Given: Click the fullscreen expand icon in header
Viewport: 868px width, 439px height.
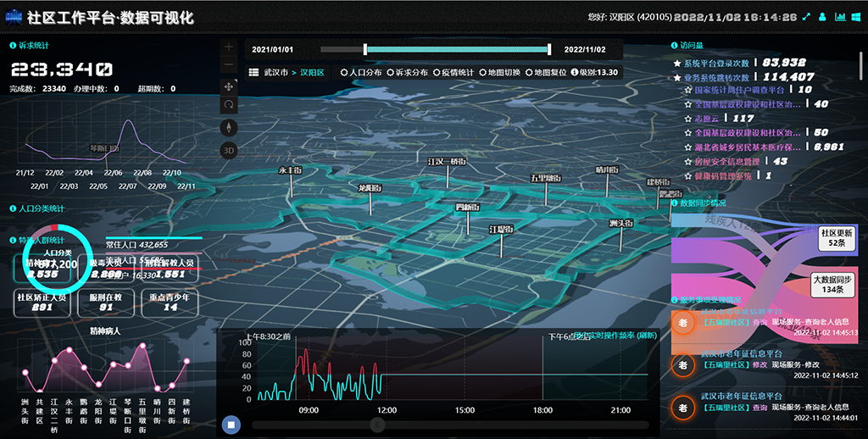Looking at the screenshot, I should click(x=805, y=17).
